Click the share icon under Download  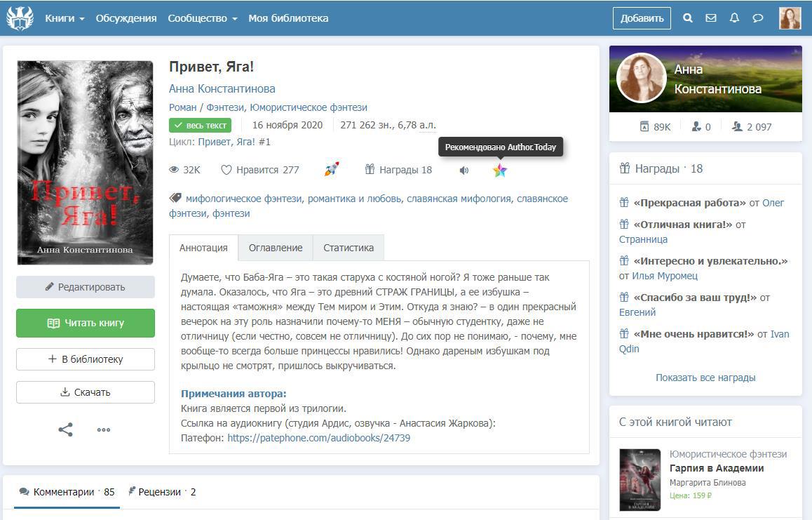[x=65, y=429]
